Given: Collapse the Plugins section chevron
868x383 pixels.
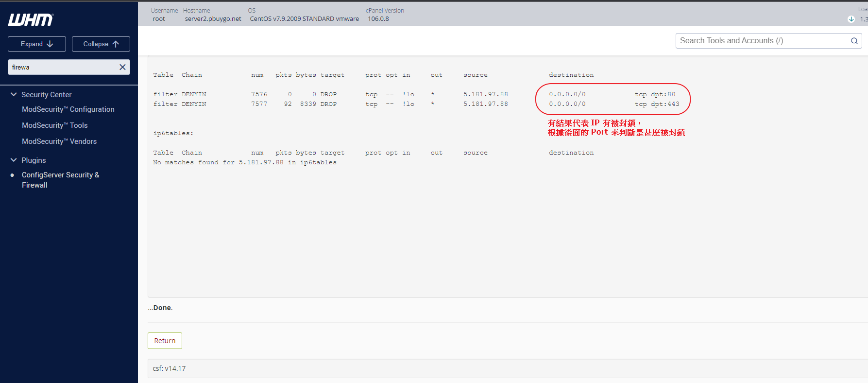Looking at the screenshot, I should coord(14,160).
